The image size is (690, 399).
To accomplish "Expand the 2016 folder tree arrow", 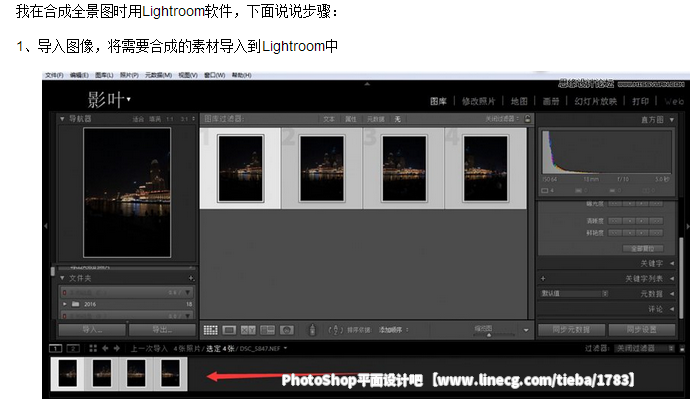I will click(x=65, y=304).
